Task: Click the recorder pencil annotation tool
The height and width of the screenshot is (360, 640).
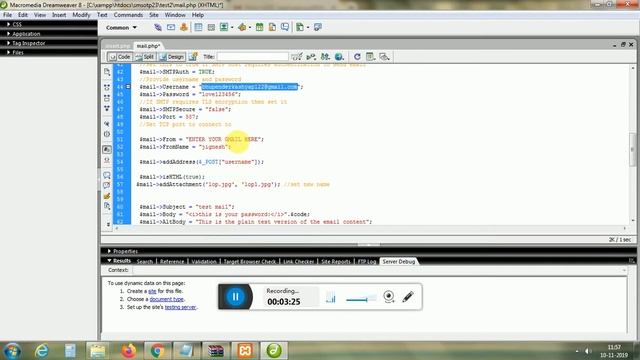Action: tap(408, 297)
